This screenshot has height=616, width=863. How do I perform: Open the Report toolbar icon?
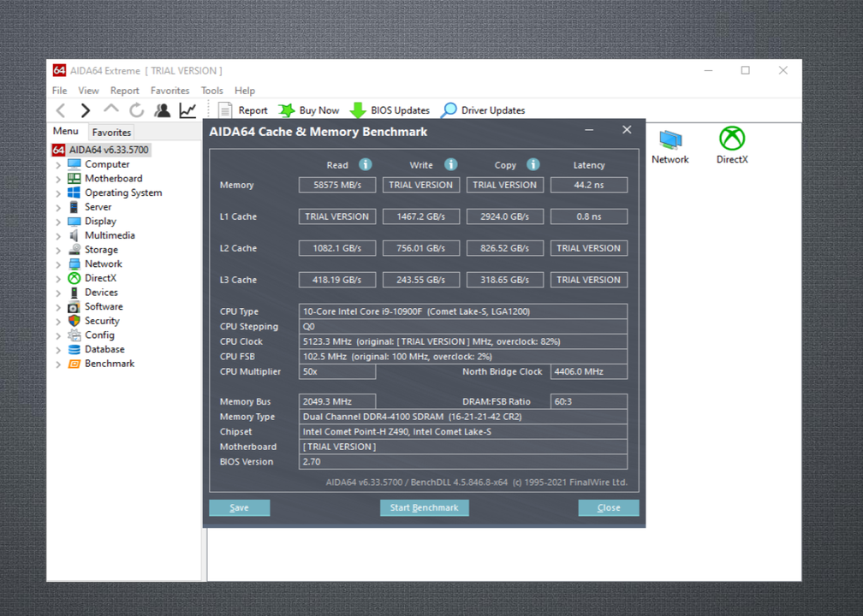(224, 110)
